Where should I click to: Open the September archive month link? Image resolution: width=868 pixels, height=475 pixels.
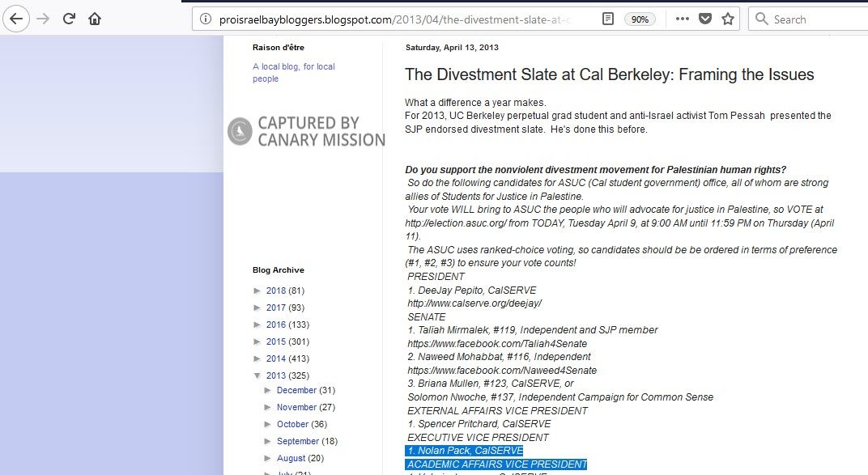pyautogui.click(x=297, y=441)
